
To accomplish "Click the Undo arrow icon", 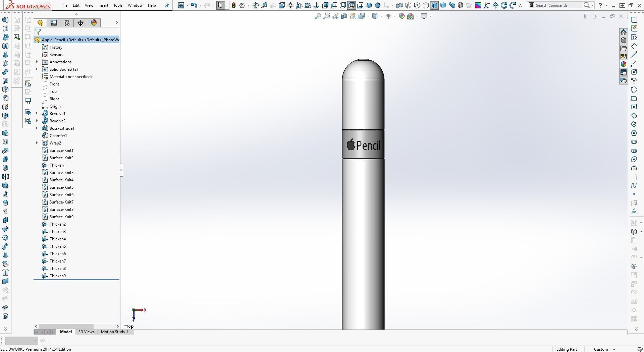I will [x=194, y=5].
